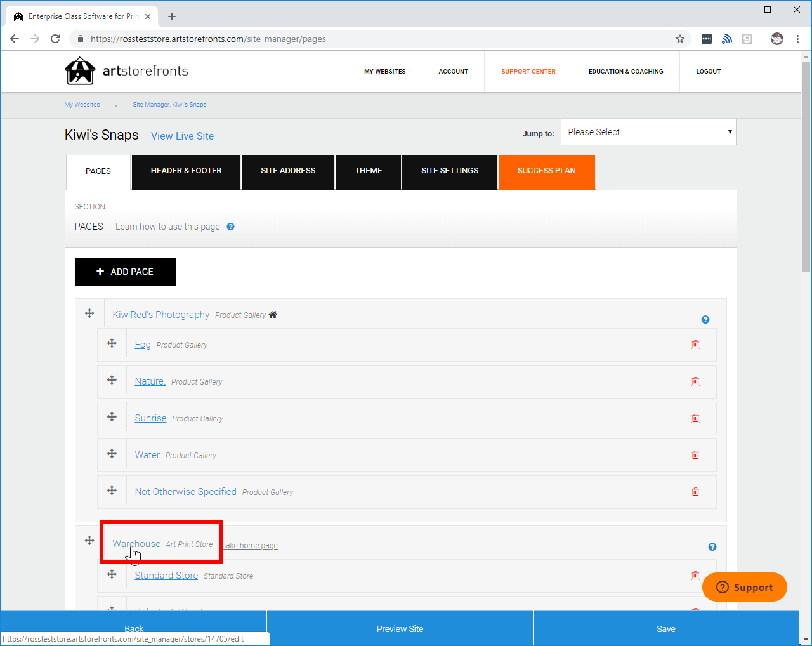Open the SUCCESS PLAN tab
This screenshot has width=812, height=646.
pyautogui.click(x=547, y=171)
